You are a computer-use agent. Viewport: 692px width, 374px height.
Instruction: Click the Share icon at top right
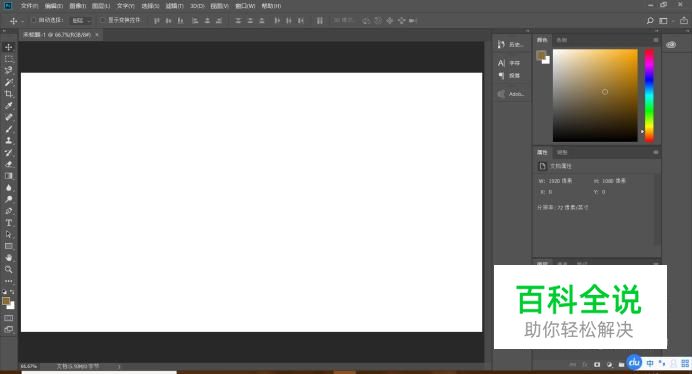pyautogui.click(x=684, y=21)
